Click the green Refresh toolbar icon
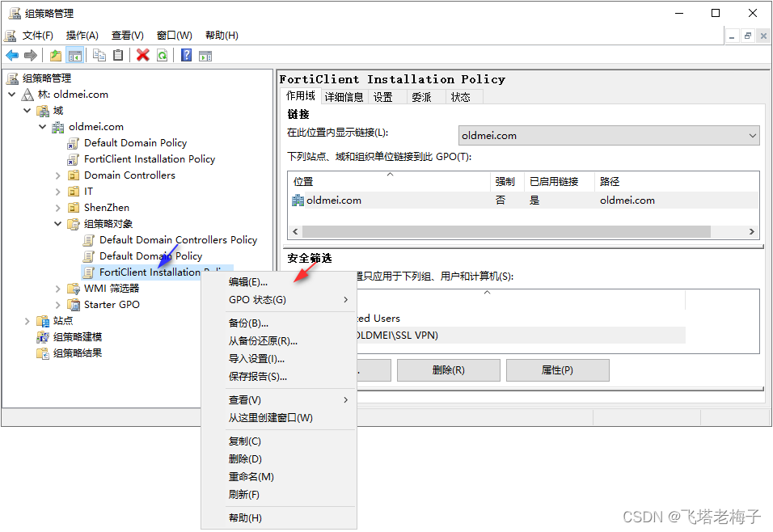This screenshot has width=773, height=532. click(162, 55)
